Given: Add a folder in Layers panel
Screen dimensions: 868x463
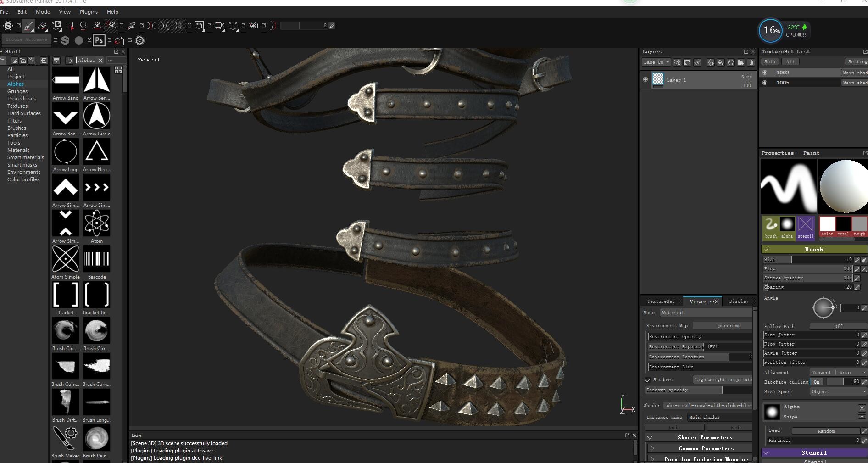Looking at the screenshot, I should [741, 62].
